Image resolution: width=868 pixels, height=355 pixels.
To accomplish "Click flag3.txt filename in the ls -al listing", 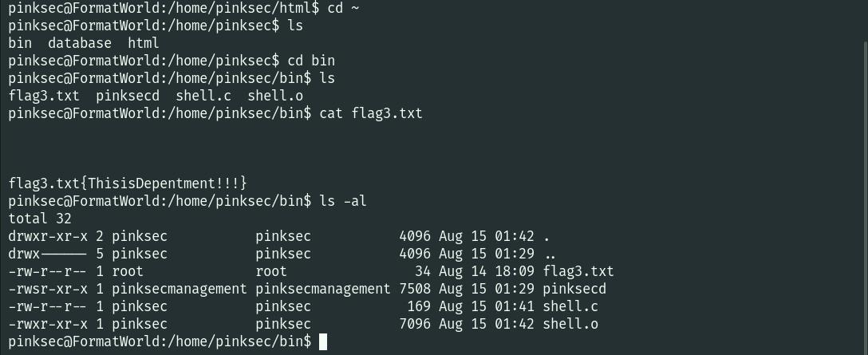I will pyautogui.click(x=578, y=271).
